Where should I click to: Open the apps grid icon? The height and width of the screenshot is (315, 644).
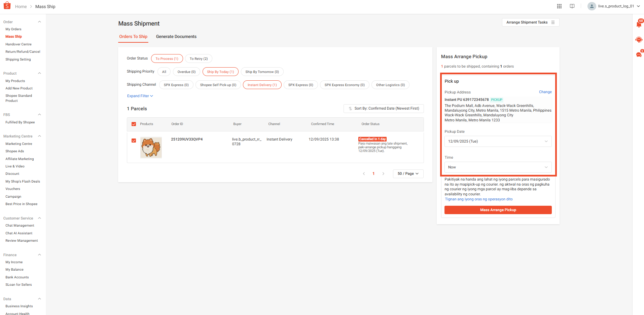559,6
